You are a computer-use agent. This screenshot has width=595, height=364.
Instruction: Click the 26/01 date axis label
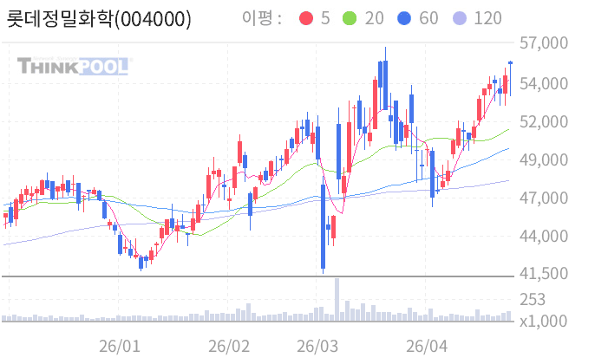[x=120, y=346]
